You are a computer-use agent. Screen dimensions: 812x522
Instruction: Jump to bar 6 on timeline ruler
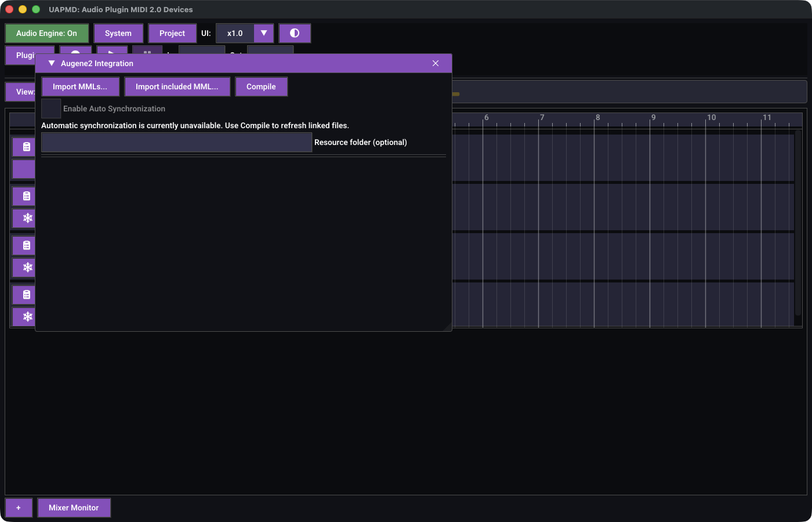tap(486, 117)
